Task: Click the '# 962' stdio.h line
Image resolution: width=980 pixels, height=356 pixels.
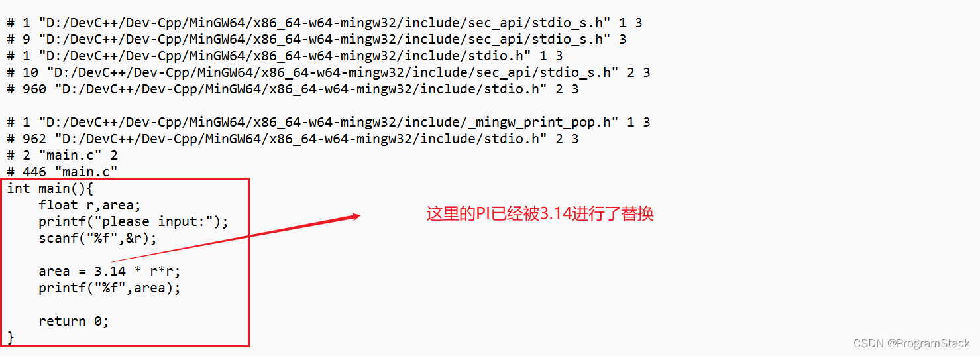Action: click(x=293, y=139)
